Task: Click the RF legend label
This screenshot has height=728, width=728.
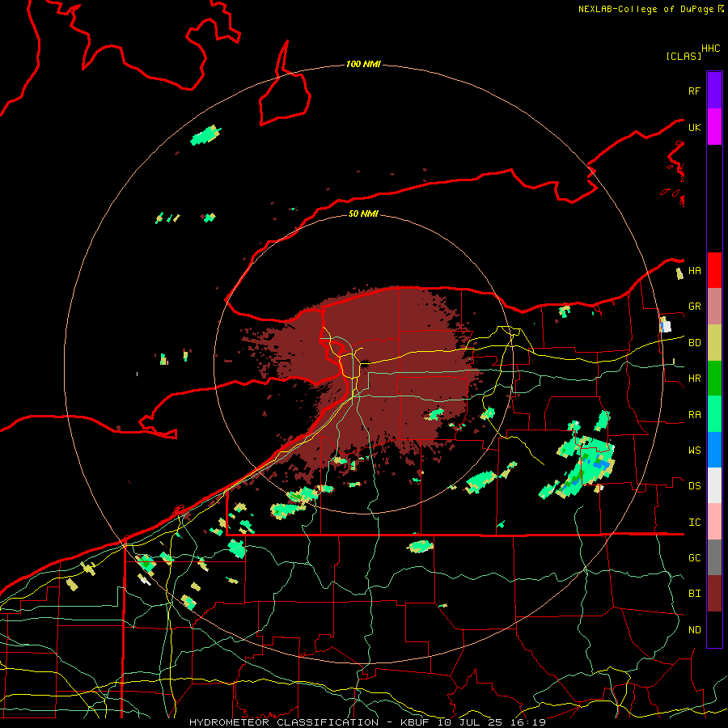Action: pyautogui.click(x=694, y=91)
